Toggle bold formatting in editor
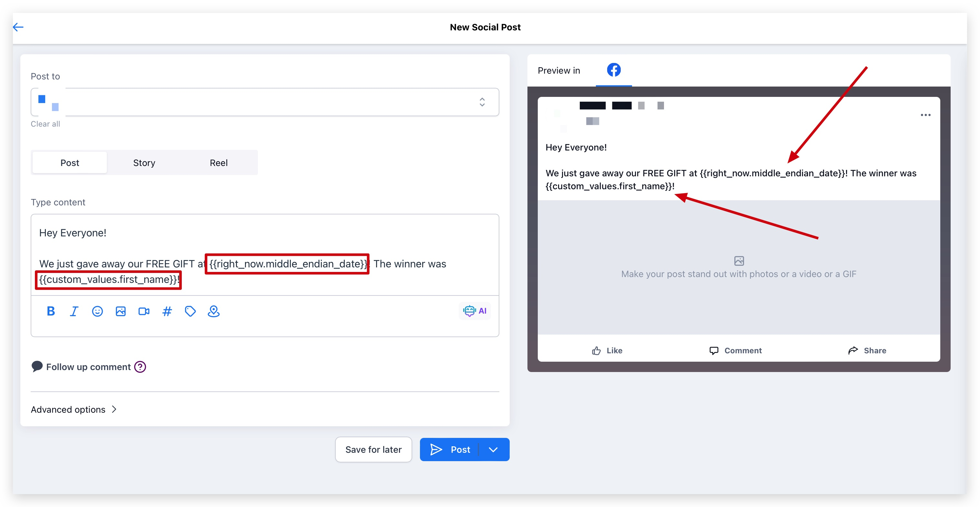The width and height of the screenshot is (980, 507). point(51,311)
